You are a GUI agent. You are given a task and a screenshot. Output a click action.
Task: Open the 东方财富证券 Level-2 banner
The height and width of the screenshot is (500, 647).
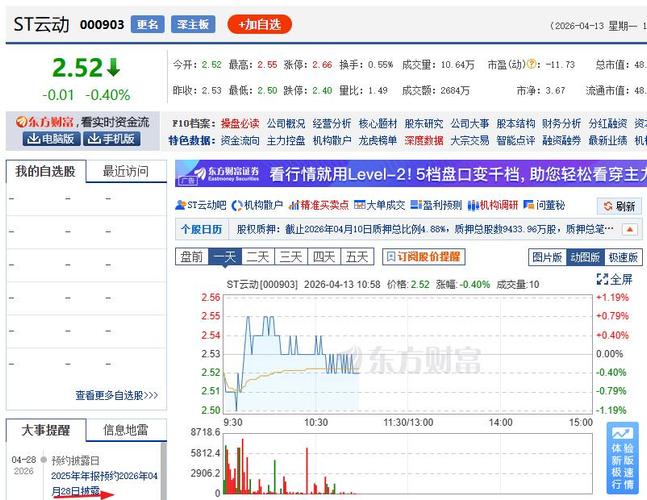pos(411,174)
